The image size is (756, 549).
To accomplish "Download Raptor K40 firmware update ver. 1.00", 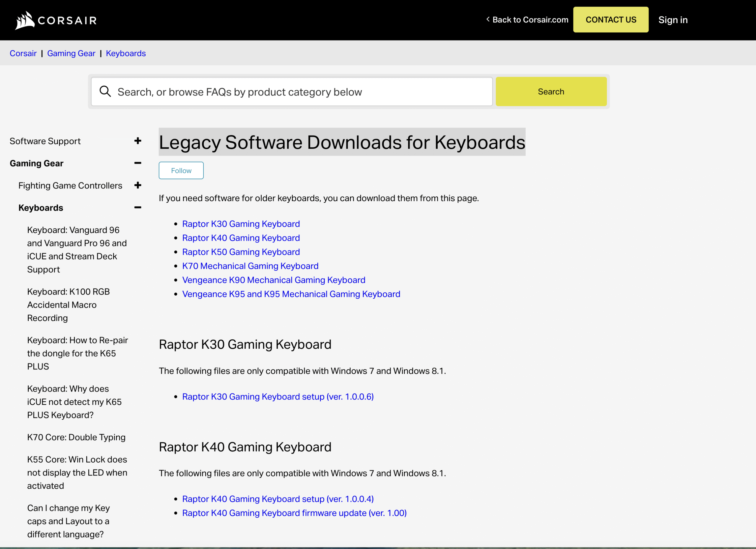I will coord(294,513).
